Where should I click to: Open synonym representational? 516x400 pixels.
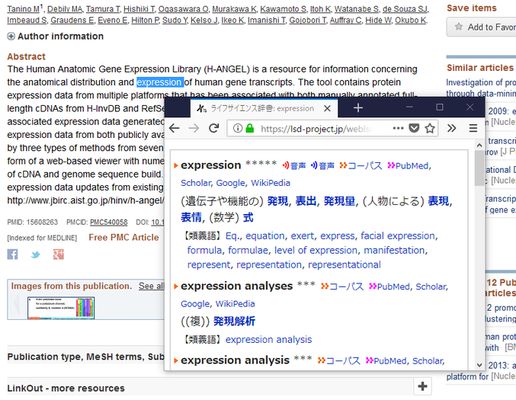344,265
